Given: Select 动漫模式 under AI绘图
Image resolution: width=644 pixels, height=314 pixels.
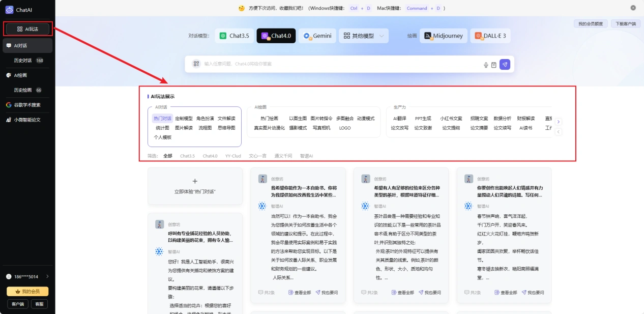Looking at the screenshot, I should [365, 118].
